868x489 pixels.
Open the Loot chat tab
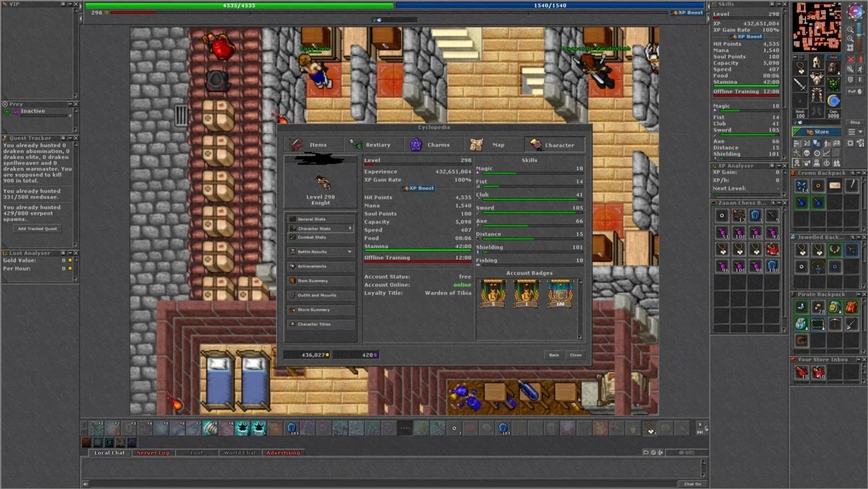[197, 452]
